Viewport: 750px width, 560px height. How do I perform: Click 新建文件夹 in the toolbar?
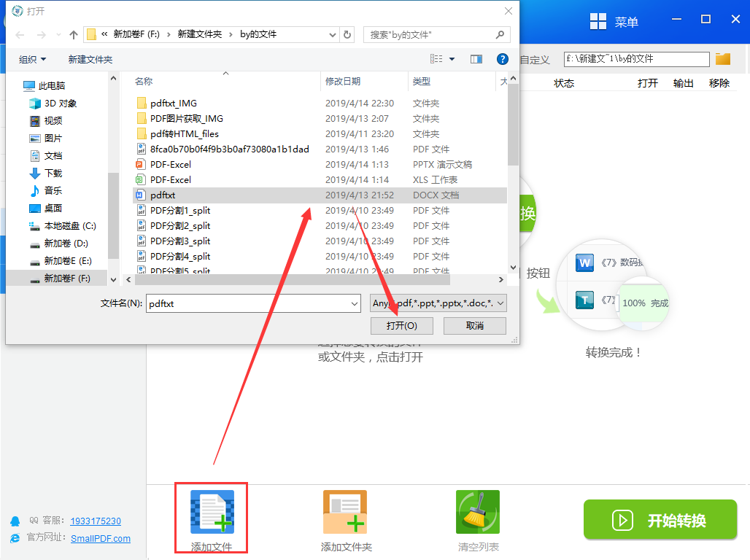pos(90,59)
